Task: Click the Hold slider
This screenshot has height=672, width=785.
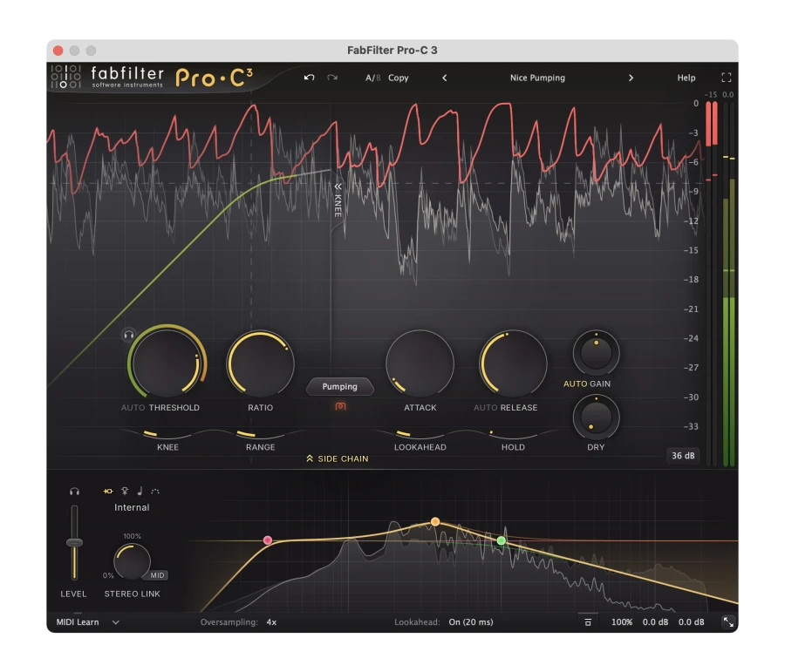Action: tap(513, 434)
